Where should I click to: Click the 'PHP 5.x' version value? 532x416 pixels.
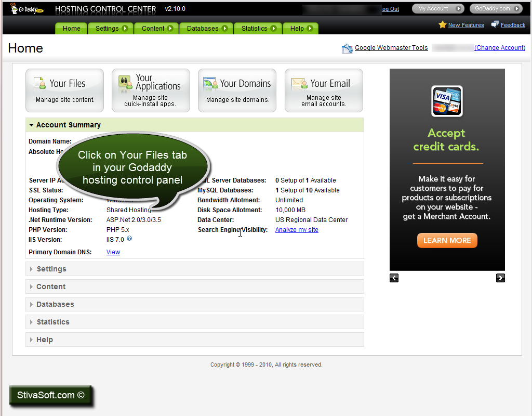[x=118, y=230]
